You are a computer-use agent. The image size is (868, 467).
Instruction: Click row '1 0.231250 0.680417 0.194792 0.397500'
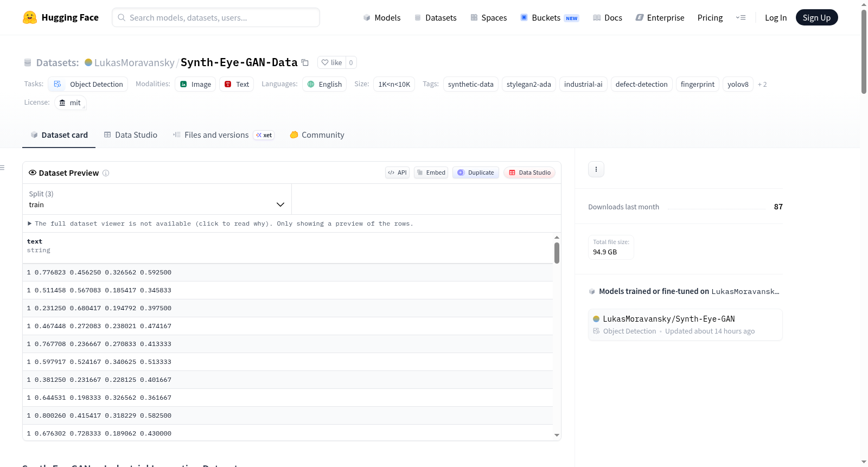288,308
